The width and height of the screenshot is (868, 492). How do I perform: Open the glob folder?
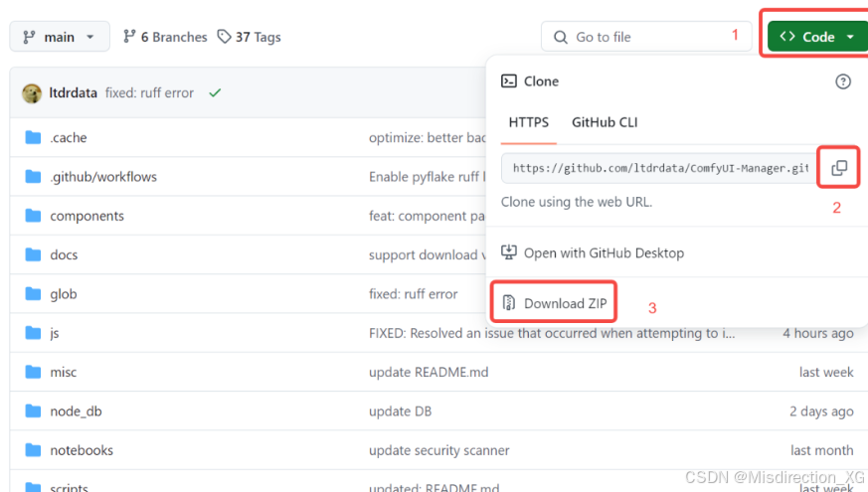(64, 294)
